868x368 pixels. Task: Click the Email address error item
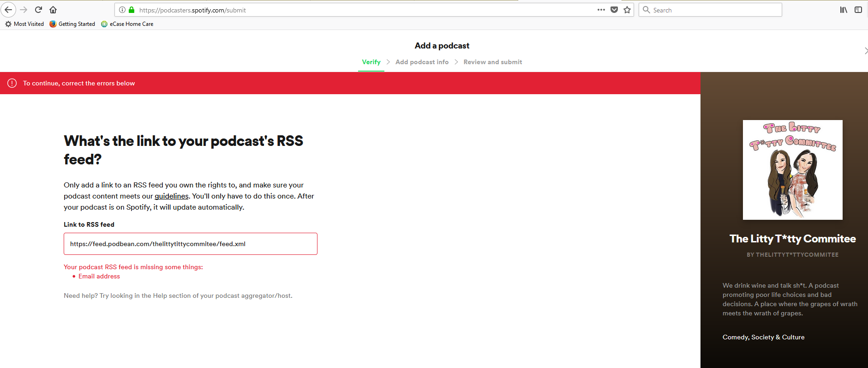(99, 276)
